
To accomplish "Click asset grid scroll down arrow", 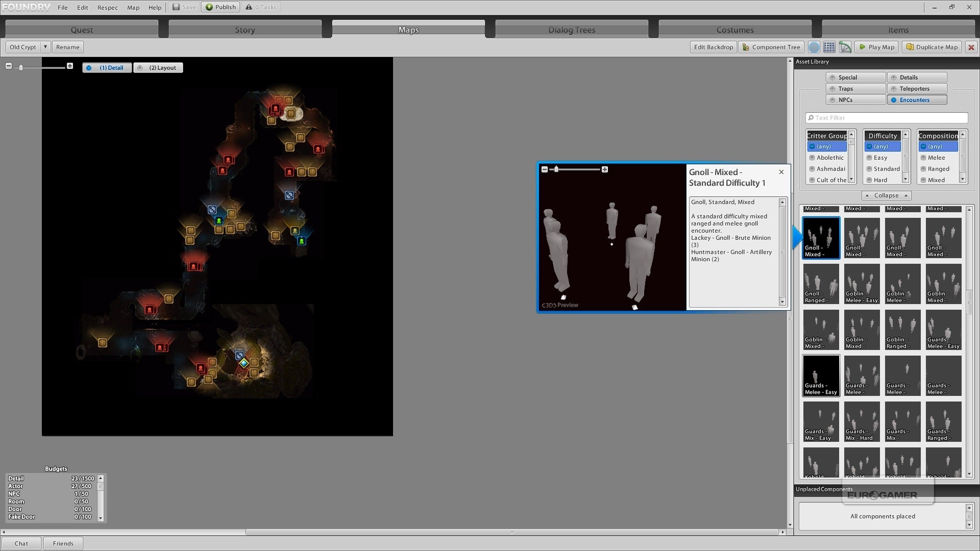I will point(969,474).
